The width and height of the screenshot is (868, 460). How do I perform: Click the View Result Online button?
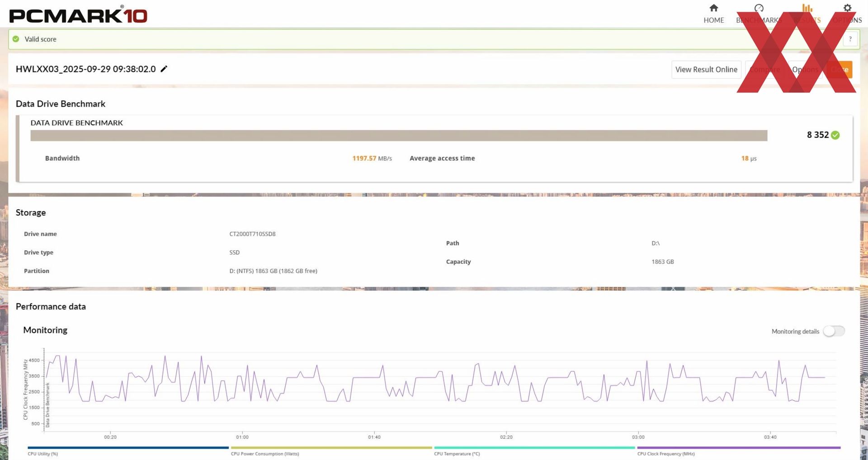(x=706, y=70)
